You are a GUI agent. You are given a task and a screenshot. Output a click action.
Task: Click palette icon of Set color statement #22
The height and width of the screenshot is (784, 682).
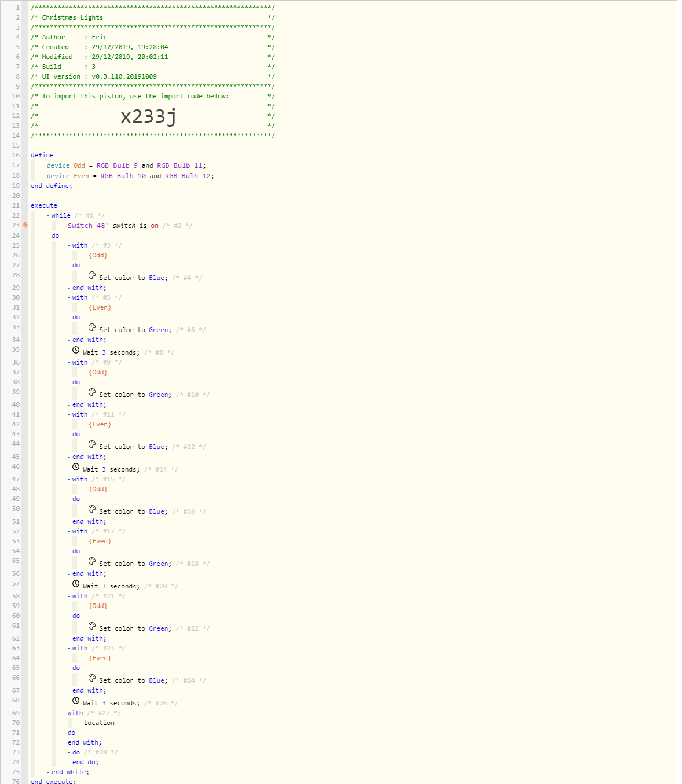pos(92,626)
